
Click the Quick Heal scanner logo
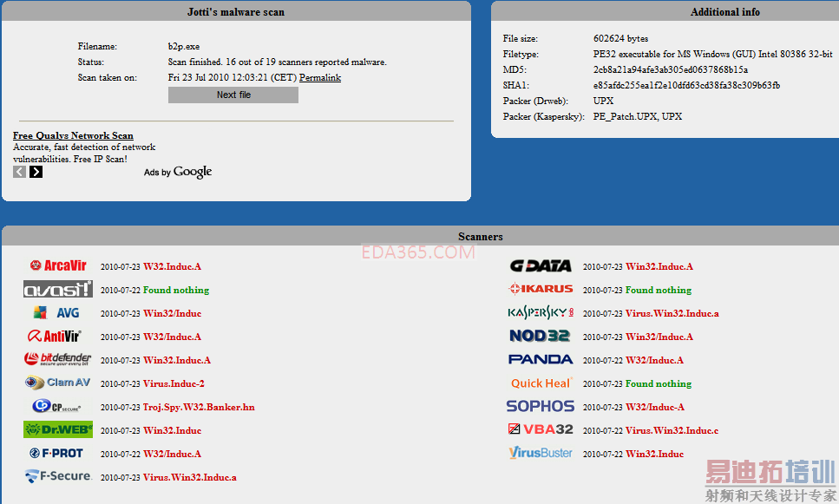click(x=541, y=383)
